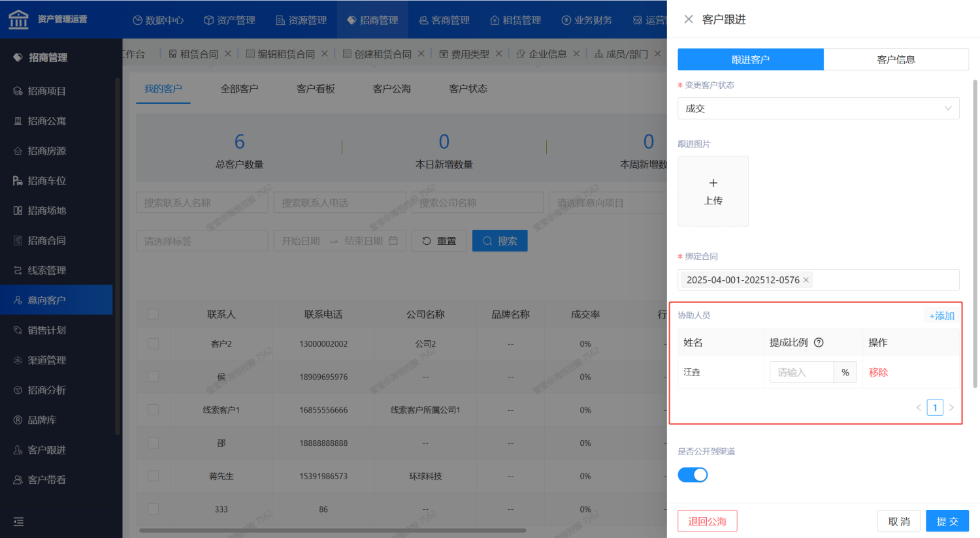Check the select-all checkbox in table header

(x=154, y=314)
